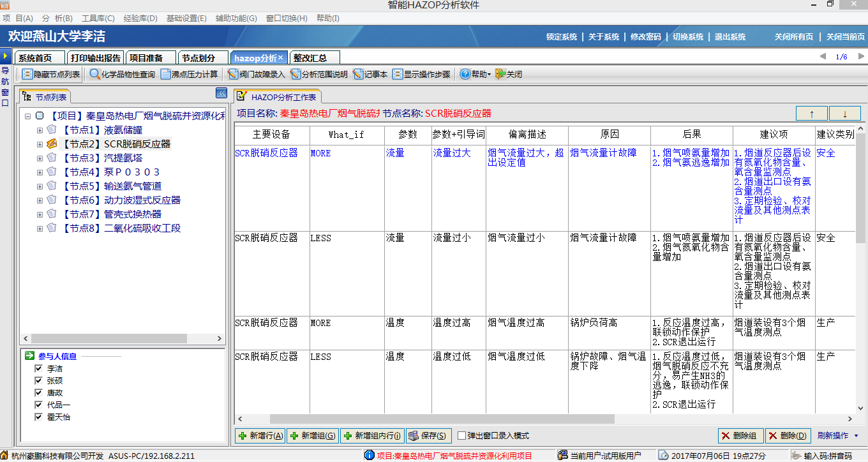
Task: Go to the previous tab page arrow
Action: point(823,57)
